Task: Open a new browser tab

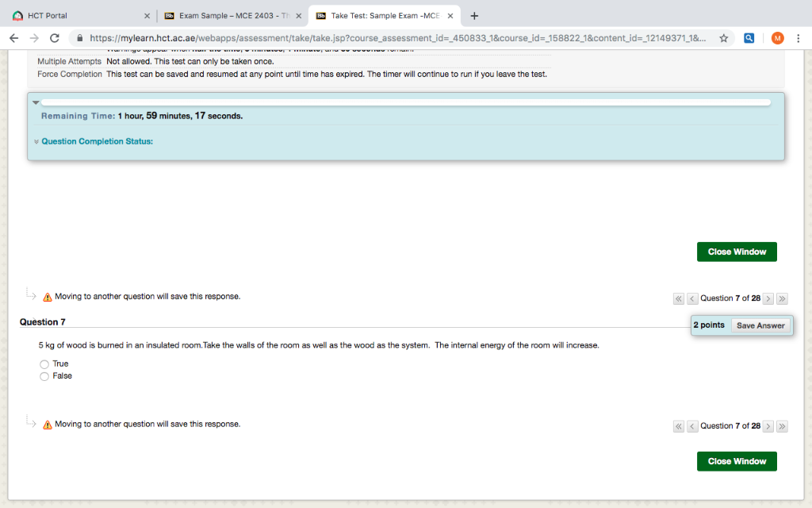Action: (474, 16)
